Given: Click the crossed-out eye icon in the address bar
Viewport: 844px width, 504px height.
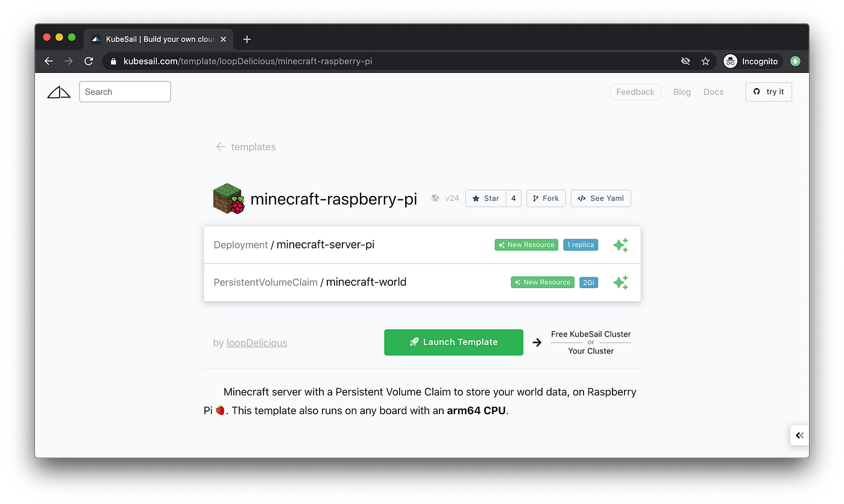Looking at the screenshot, I should [685, 61].
